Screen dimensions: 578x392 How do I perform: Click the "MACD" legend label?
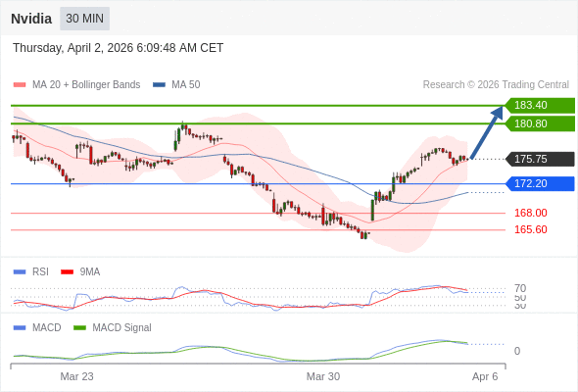tap(46, 328)
